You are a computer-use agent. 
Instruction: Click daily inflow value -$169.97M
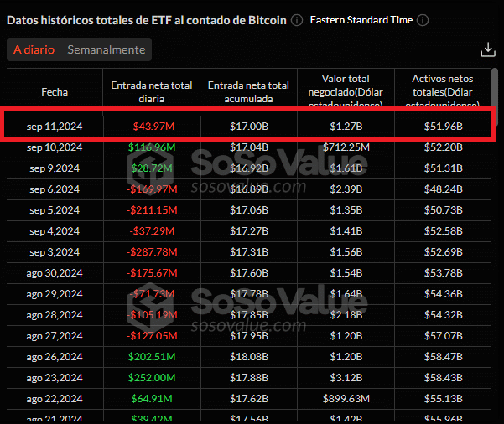click(x=152, y=189)
